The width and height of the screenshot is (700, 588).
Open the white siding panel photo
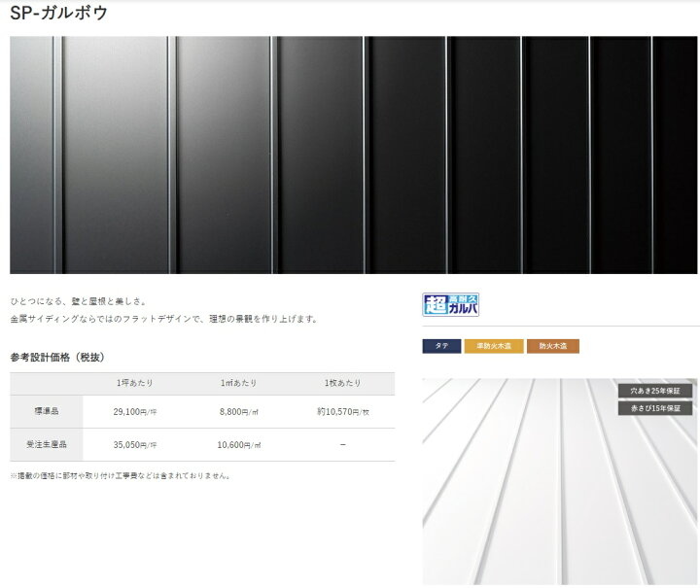[559, 481]
